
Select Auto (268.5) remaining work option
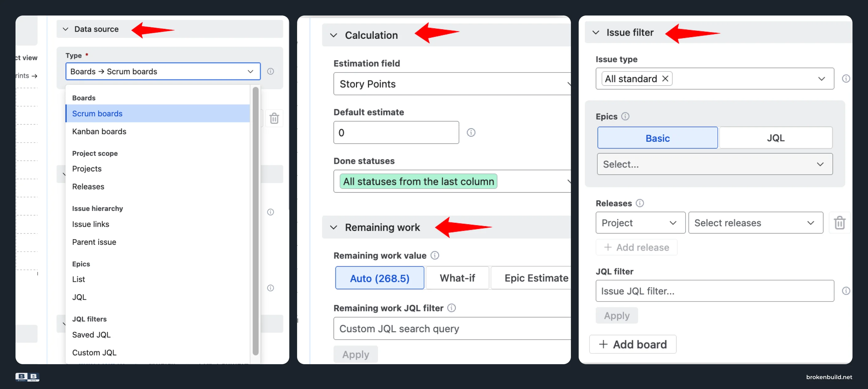379,278
